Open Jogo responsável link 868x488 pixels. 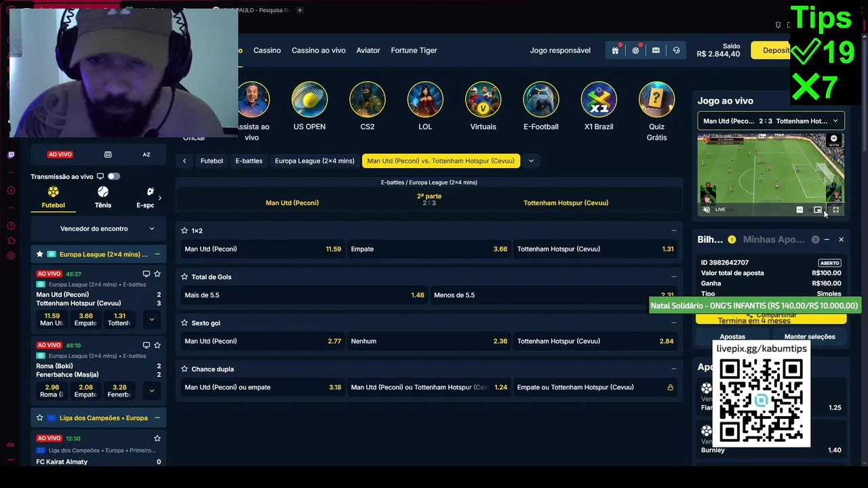click(x=560, y=50)
